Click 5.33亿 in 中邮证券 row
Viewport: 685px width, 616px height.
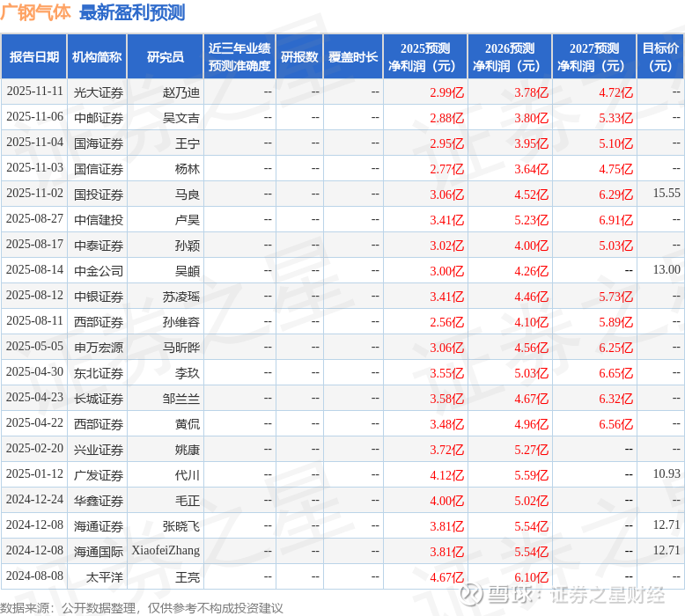615,118
